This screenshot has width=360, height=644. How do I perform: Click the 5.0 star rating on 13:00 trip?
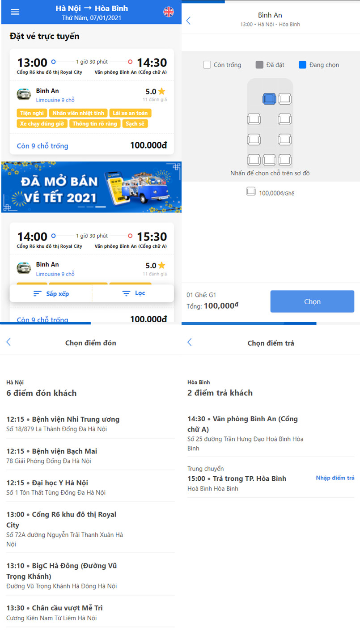pos(155,92)
